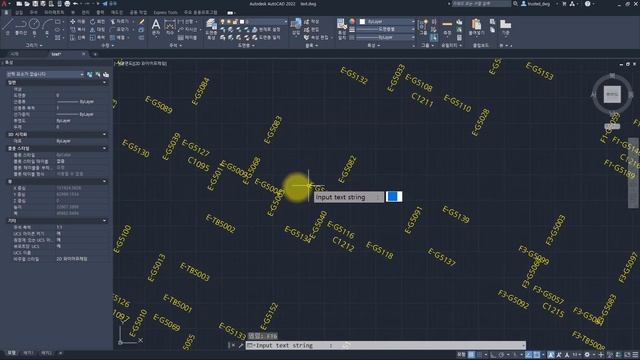Select the large Text 'A' tool
The width and height of the screenshot is (640, 360).
[156, 27]
